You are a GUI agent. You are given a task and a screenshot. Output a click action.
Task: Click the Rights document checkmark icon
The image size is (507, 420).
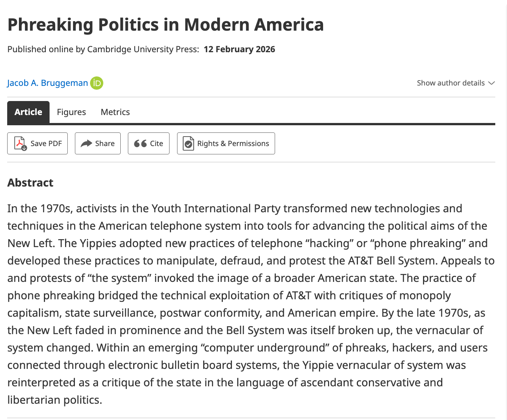(x=188, y=143)
